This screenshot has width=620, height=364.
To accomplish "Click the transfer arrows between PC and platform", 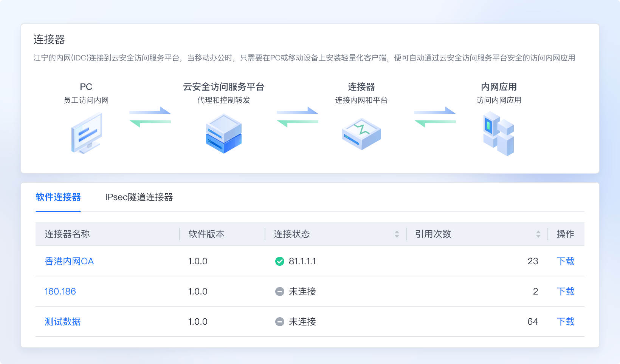I will 150,117.
